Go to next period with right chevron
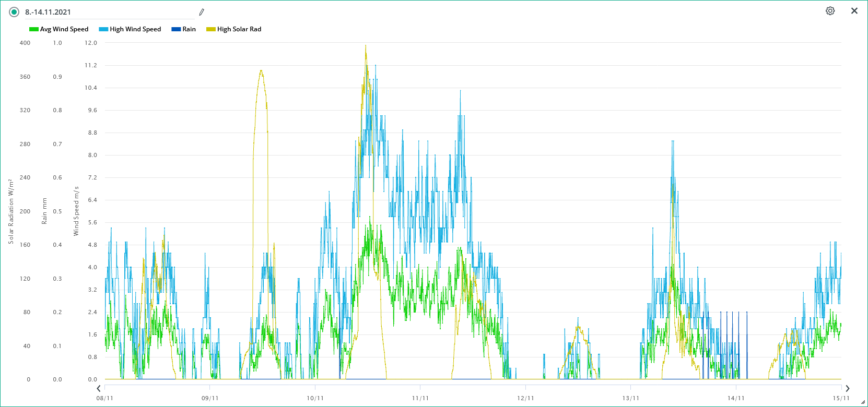868x407 pixels. pos(848,388)
